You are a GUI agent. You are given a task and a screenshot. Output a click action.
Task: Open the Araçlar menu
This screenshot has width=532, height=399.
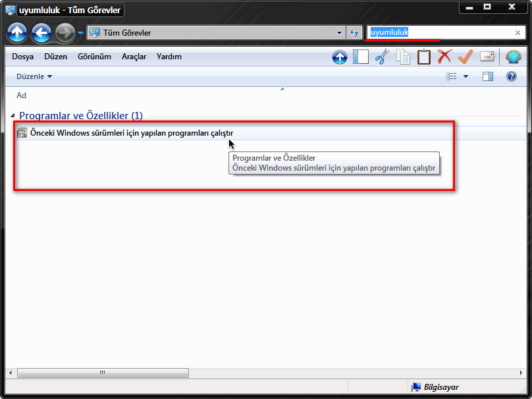pos(134,57)
